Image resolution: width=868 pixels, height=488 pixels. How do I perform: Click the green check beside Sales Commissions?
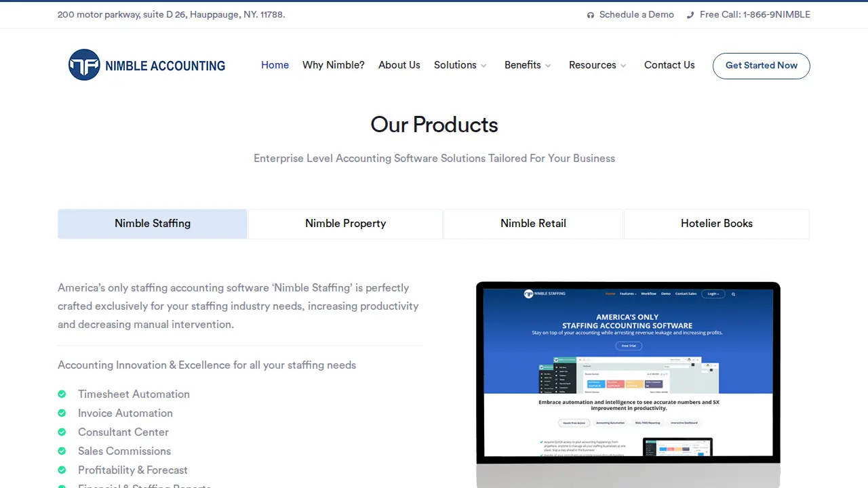(x=62, y=451)
